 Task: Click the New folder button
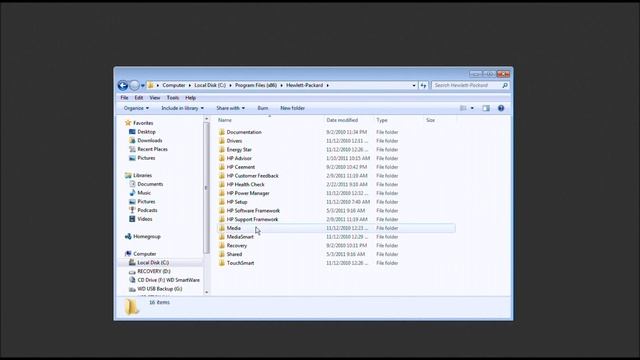(293, 108)
